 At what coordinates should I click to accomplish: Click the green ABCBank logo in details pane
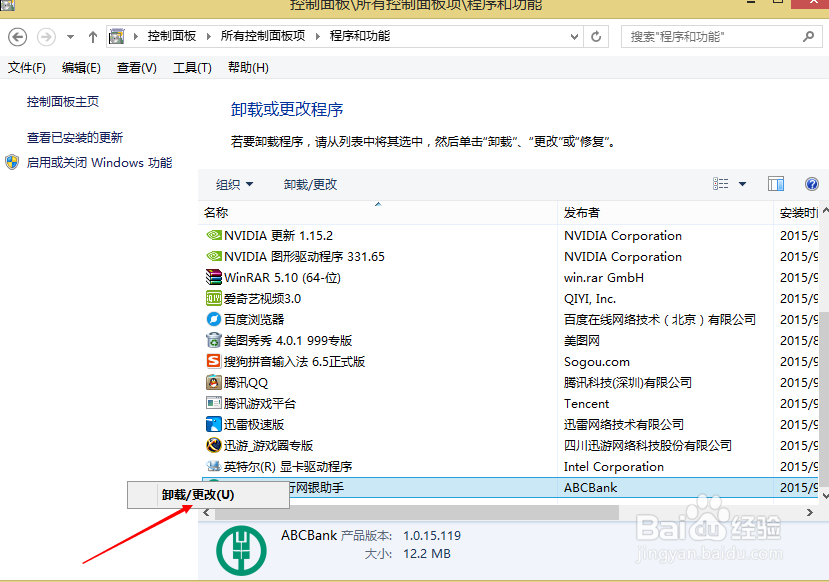point(241,550)
